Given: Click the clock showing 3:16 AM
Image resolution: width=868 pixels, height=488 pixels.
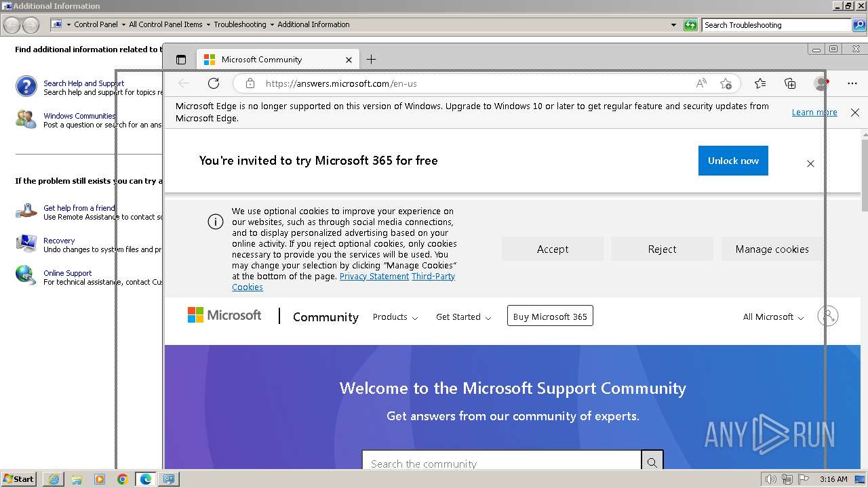Looking at the screenshot, I should point(833,479).
